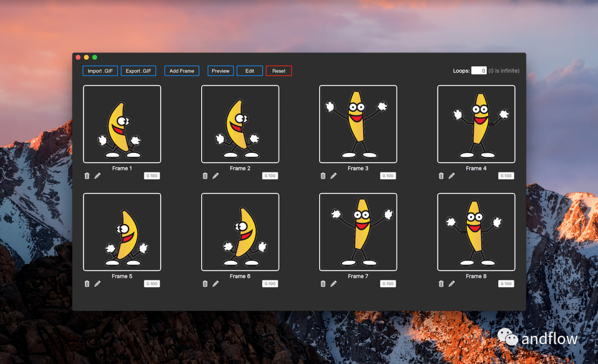Screen dimensions: 598x364
Task: Select the Frame 2 thumbnail
Action: point(240,123)
